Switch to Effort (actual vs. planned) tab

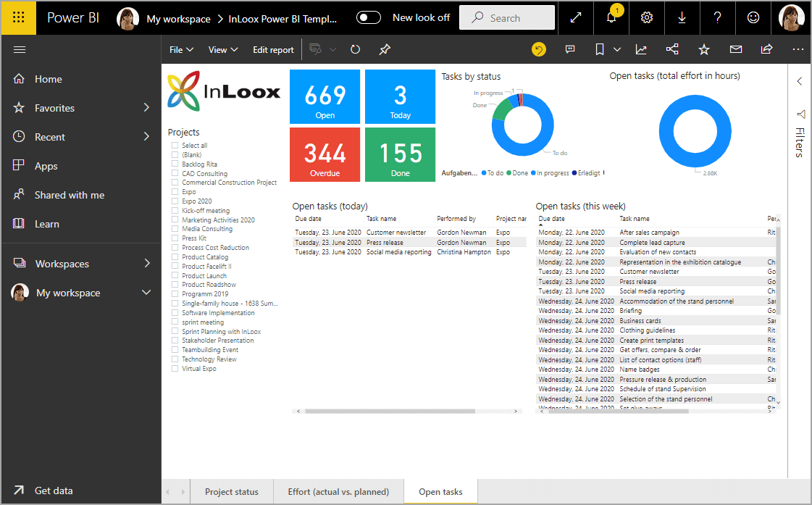(339, 491)
